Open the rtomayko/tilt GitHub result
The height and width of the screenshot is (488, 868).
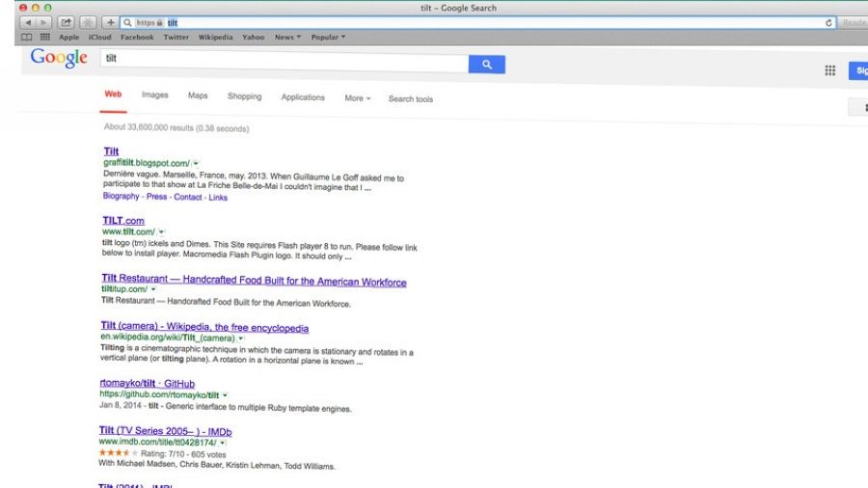click(147, 383)
